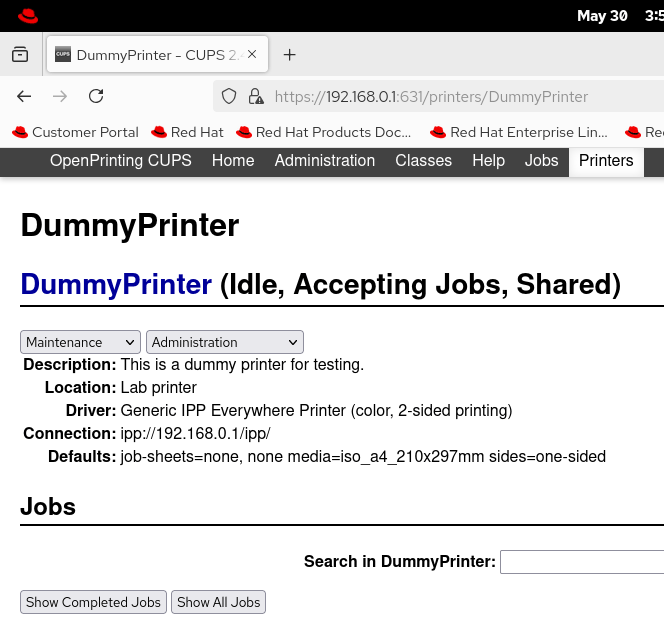The image size is (664, 630).
Task: Click Show Completed Jobs button
Action: point(93,602)
